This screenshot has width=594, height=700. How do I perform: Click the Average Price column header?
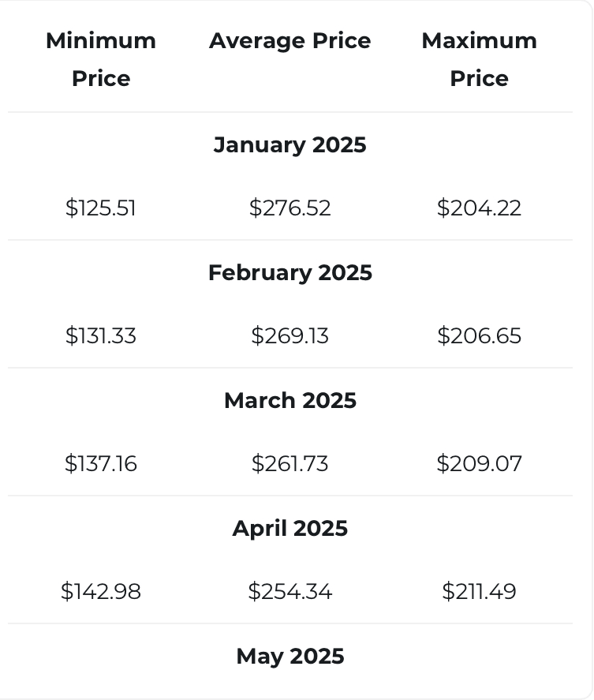click(290, 41)
